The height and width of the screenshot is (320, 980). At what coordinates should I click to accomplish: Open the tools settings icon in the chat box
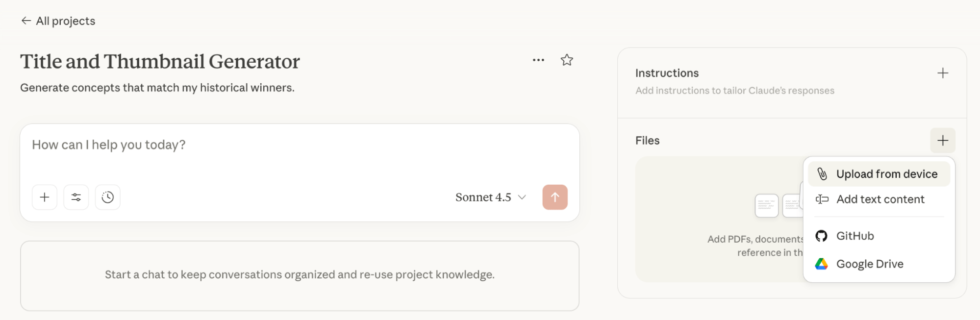[76, 197]
